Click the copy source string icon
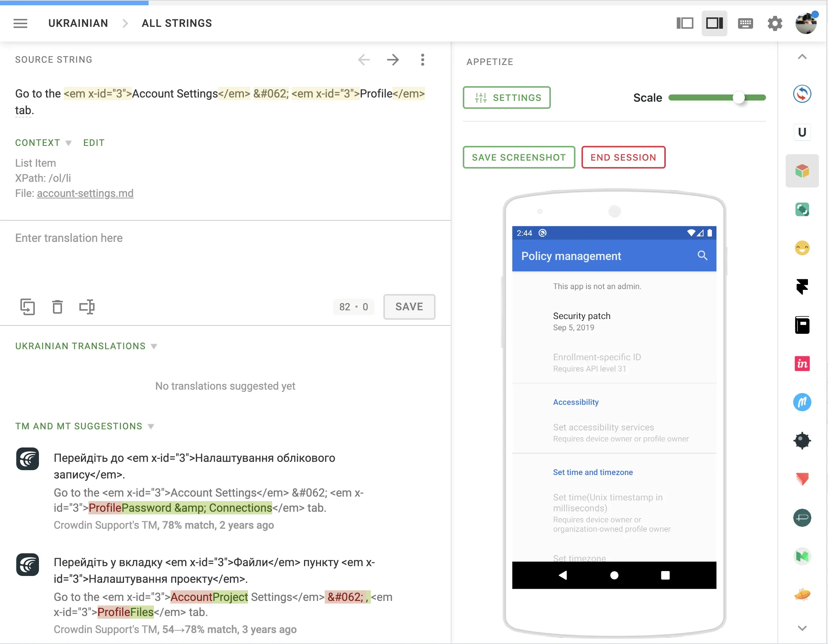828x644 pixels. [x=27, y=307]
